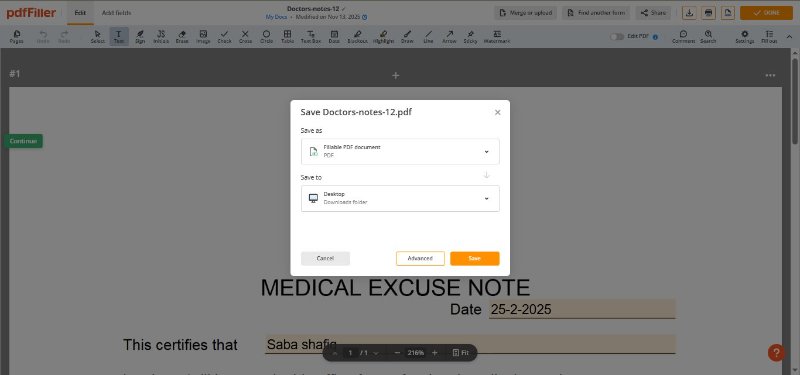Insert an Image with the Image tool

203,36
